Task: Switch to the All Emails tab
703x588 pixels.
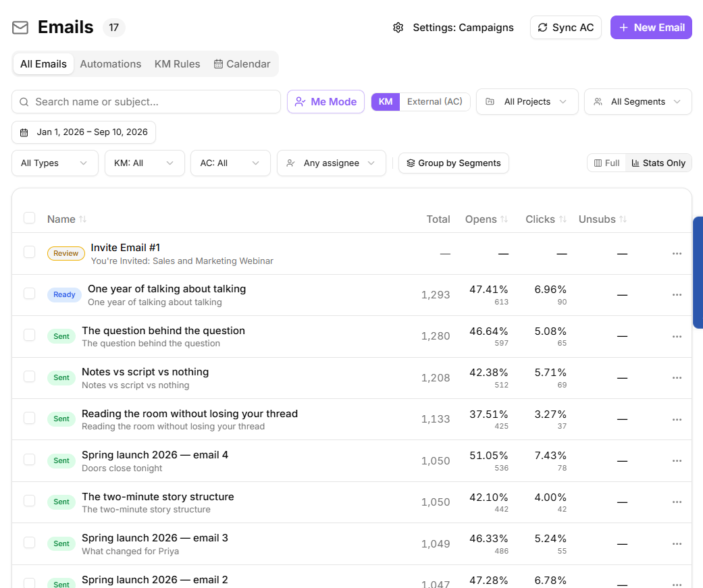Action: pos(43,64)
